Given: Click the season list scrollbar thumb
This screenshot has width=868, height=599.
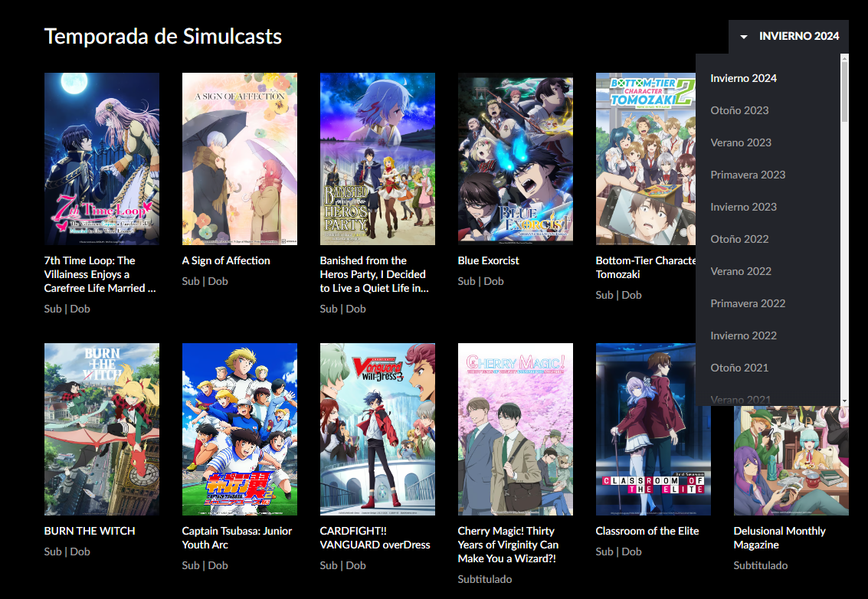Looking at the screenshot, I should coord(844,91).
